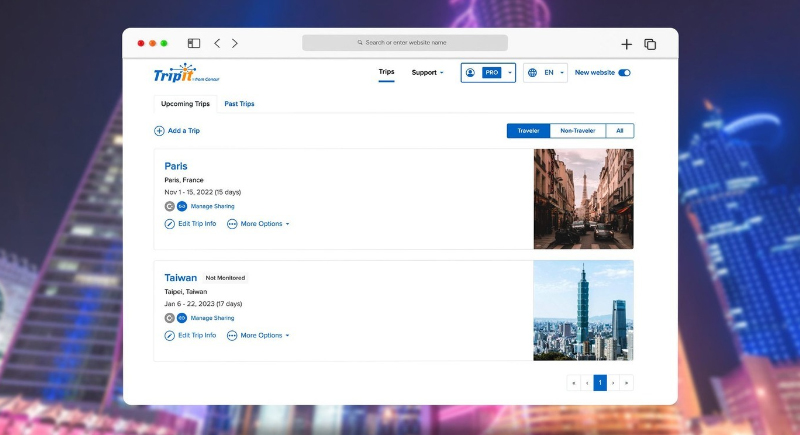
Task: Click the Add a Trip plus icon
Action: click(159, 131)
